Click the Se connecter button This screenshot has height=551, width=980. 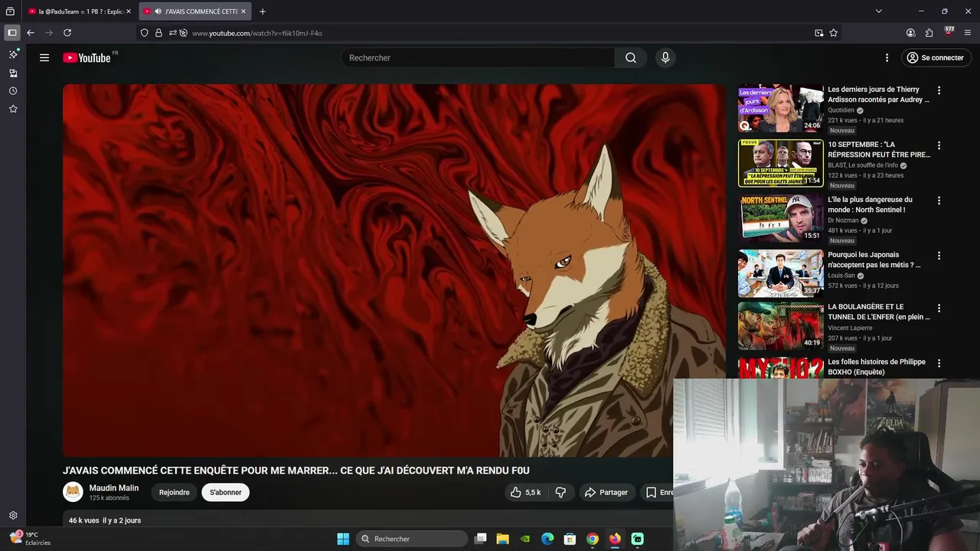(x=935, y=57)
